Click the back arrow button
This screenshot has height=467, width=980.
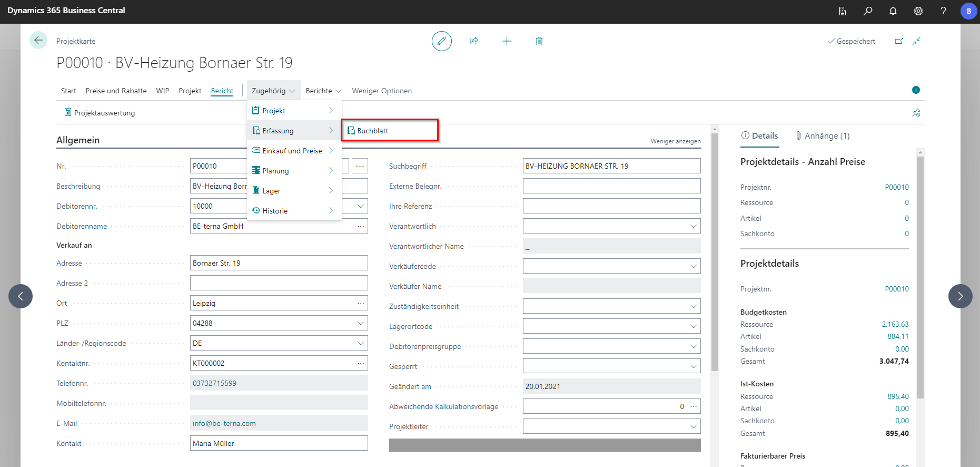[x=38, y=41]
